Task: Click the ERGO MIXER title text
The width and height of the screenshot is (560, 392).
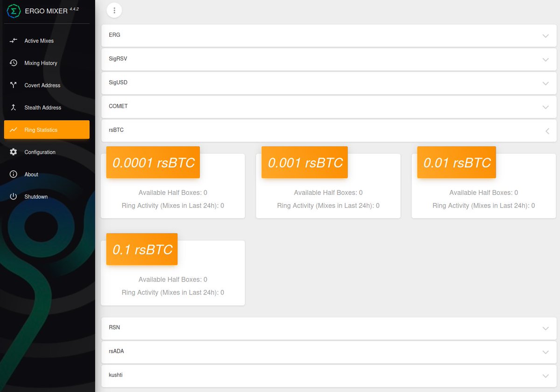Action: (x=46, y=11)
